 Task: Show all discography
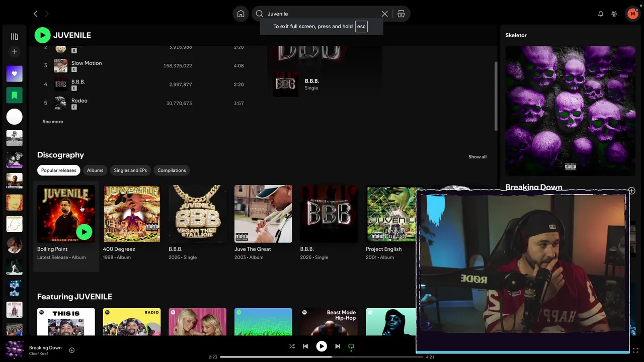click(x=477, y=157)
